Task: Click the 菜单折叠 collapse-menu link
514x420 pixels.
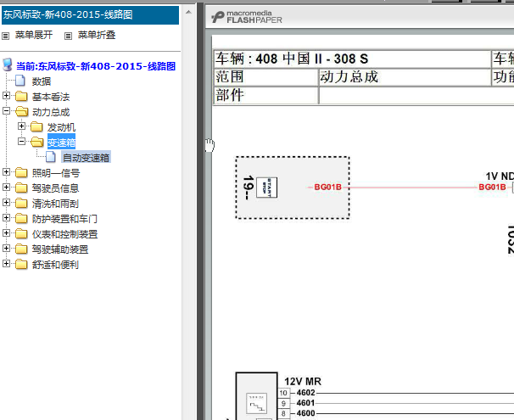Action: 97,35
